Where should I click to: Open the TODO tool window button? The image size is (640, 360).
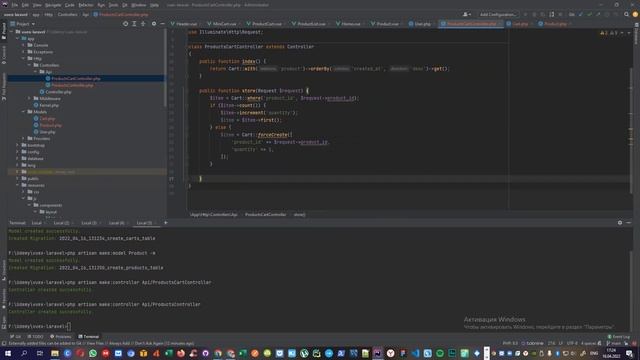point(35,337)
